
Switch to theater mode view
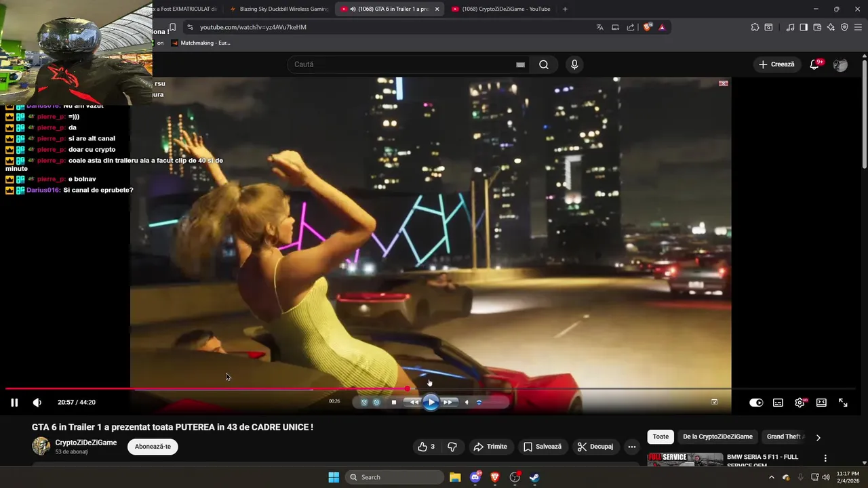(x=821, y=403)
